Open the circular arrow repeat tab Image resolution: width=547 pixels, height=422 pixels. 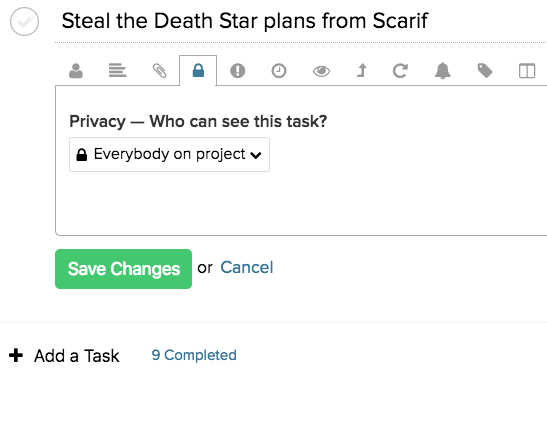point(400,71)
